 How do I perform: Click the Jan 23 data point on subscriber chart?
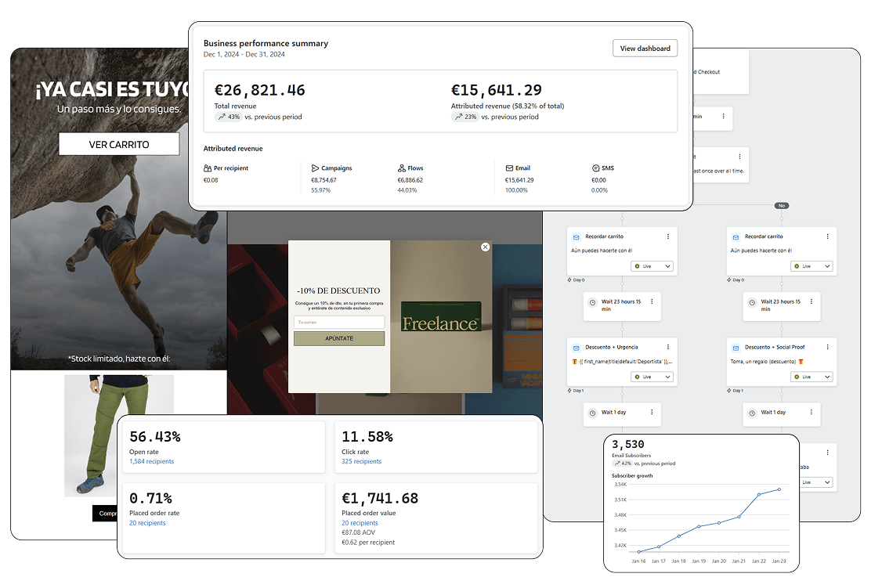coord(779,489)
